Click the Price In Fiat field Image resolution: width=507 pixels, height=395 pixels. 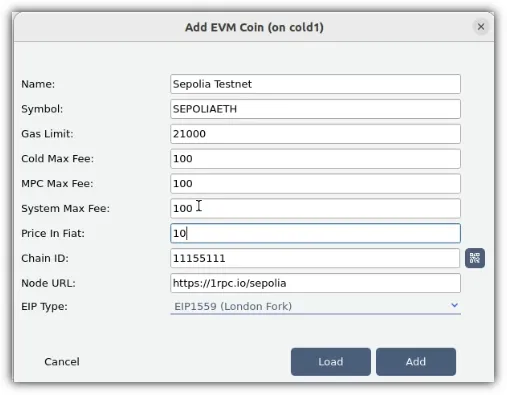(315, 233)
